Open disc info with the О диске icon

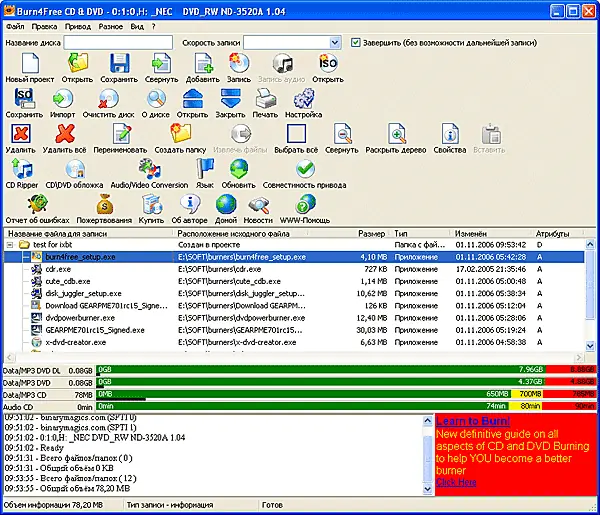(156, 98)
